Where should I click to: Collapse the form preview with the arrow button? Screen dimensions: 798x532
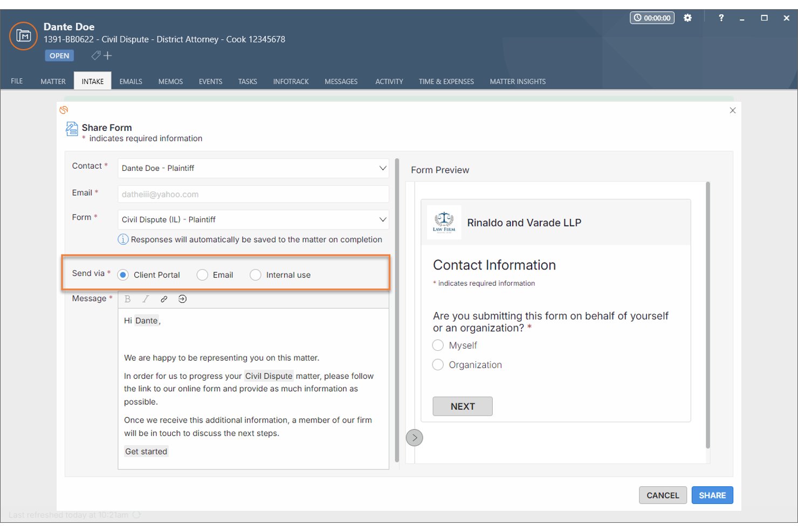(414, 438)
